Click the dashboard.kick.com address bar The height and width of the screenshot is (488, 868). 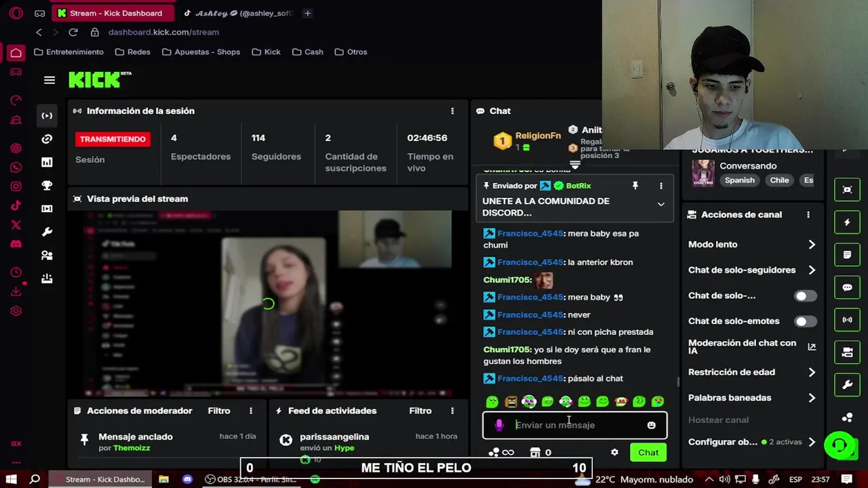tap(163, 32)
